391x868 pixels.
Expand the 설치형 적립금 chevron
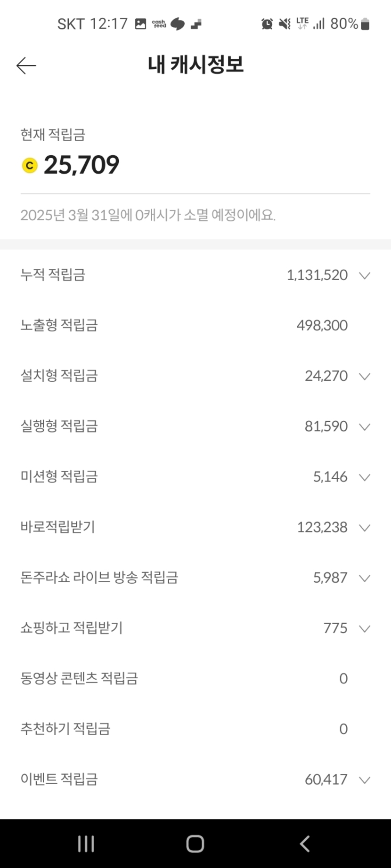pyautogui.click(x=364, y=376)
